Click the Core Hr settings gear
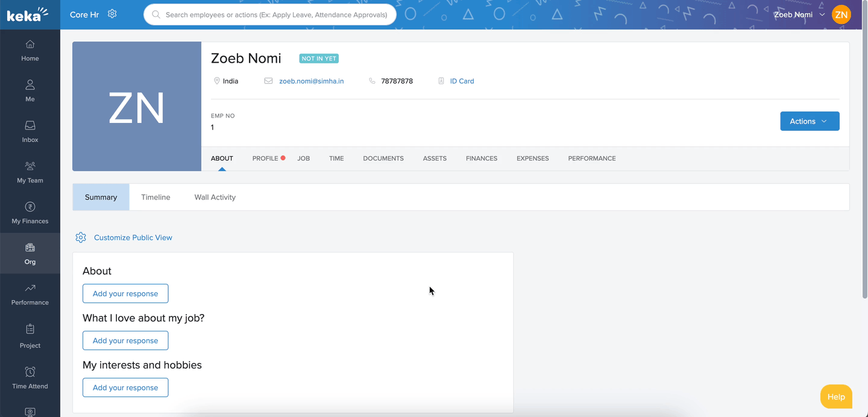Viewport: 868px width, 417px height. pos(112,14)
